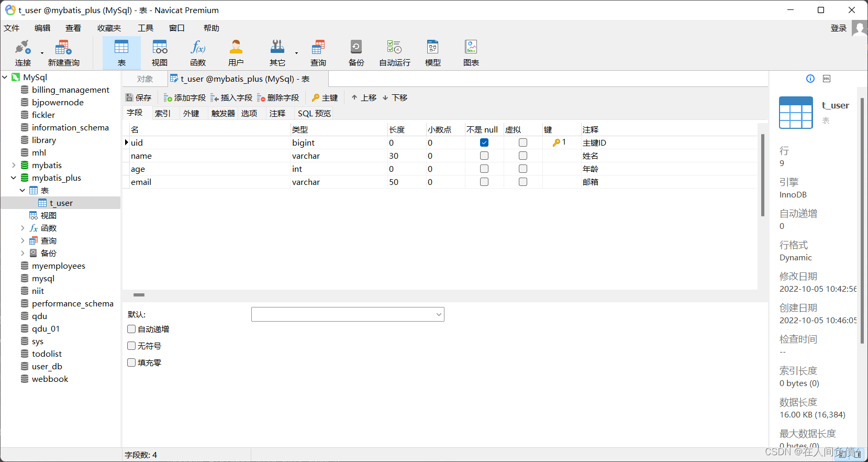Image resolution: width=868 pixels, height=462 pixels.
Task: Open the Query (查询) toolbar icon
Action: [x=318, y=53]
